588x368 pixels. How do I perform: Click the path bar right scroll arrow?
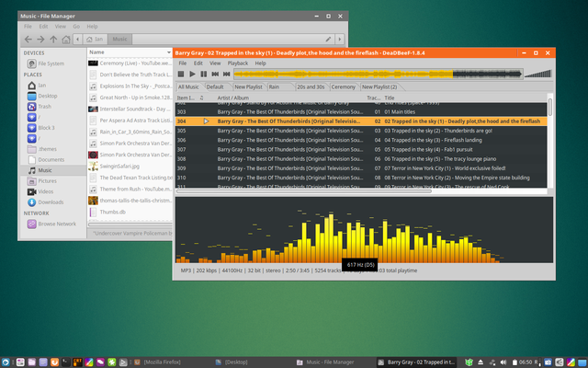(340, 39)
